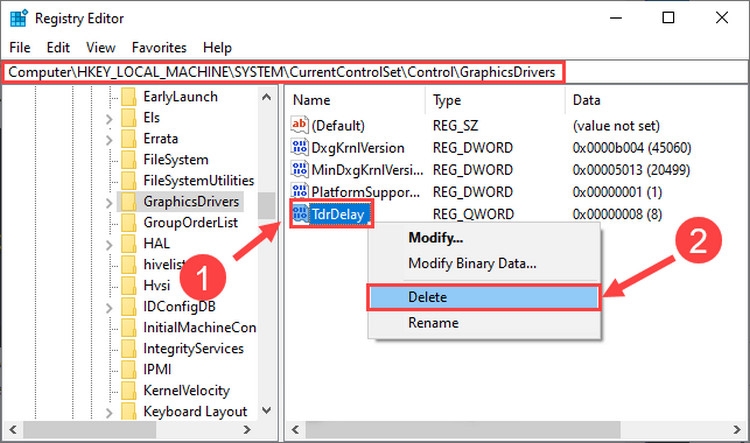Click the IntegrityServices folder icon
Image resolution: width=750 pixels, height=443 pixels.
[129, 349]
